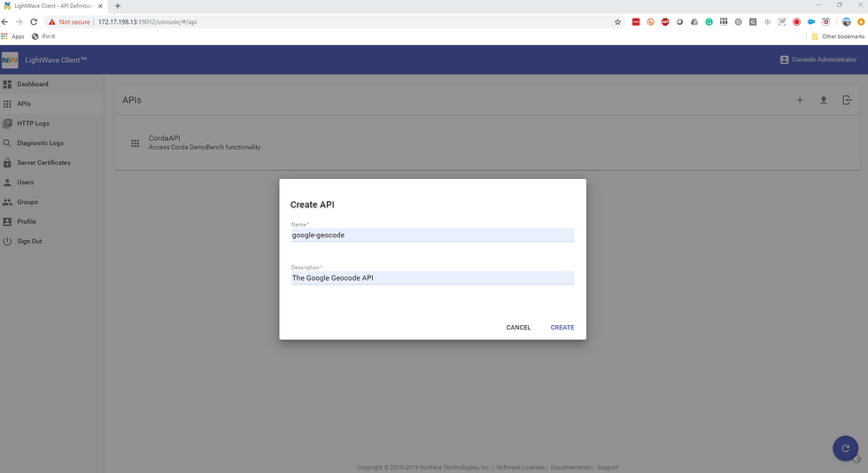
Task: Click the Adblock Plus extension icon
Action: (665, 22)
